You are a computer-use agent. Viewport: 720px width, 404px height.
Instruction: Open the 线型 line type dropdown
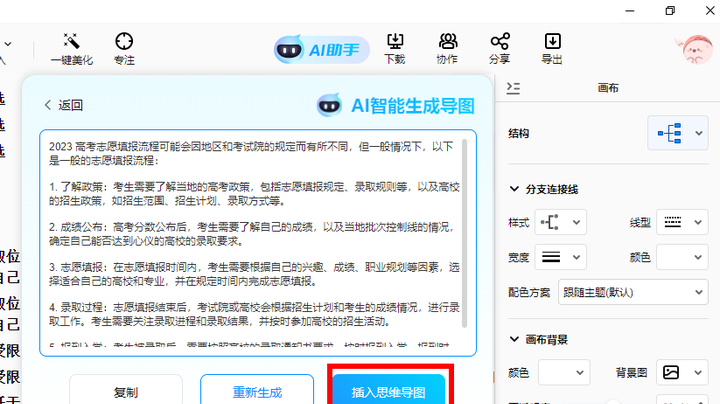682,223
